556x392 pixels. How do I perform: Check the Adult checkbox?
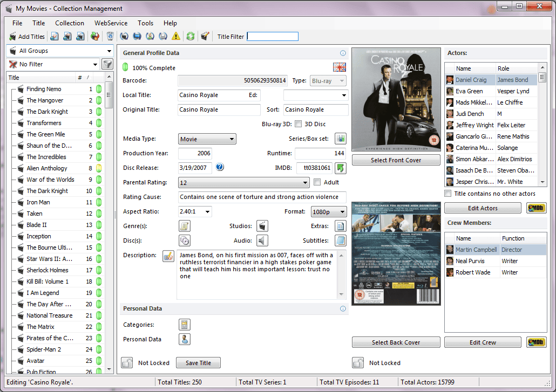coord(317,182)
